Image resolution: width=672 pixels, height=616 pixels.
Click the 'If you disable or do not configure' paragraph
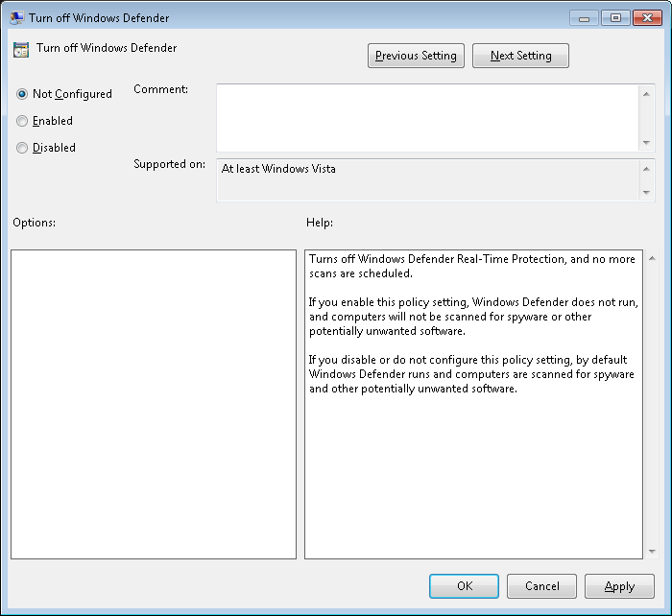tap(471, 374)
